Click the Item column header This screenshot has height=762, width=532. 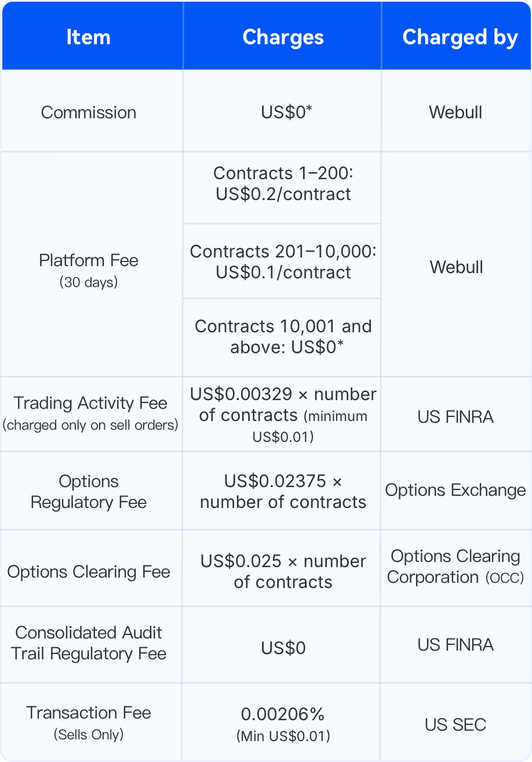coord(88,37)
